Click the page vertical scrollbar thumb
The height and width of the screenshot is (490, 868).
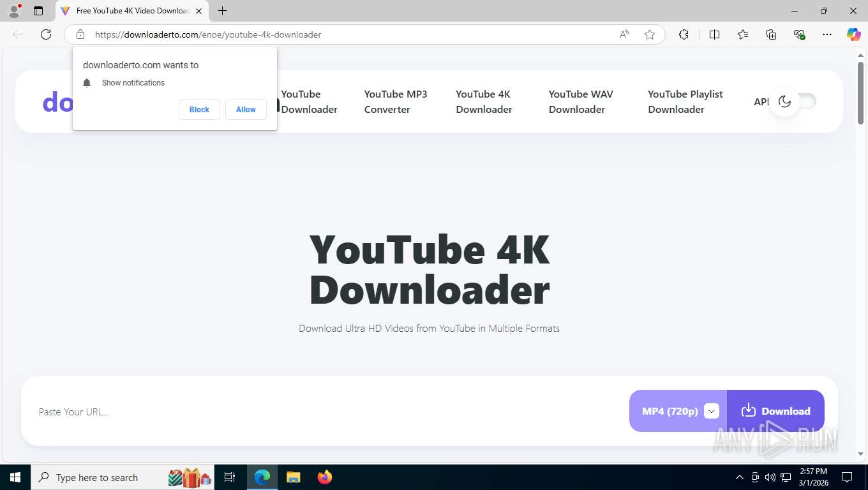point(860,93)
